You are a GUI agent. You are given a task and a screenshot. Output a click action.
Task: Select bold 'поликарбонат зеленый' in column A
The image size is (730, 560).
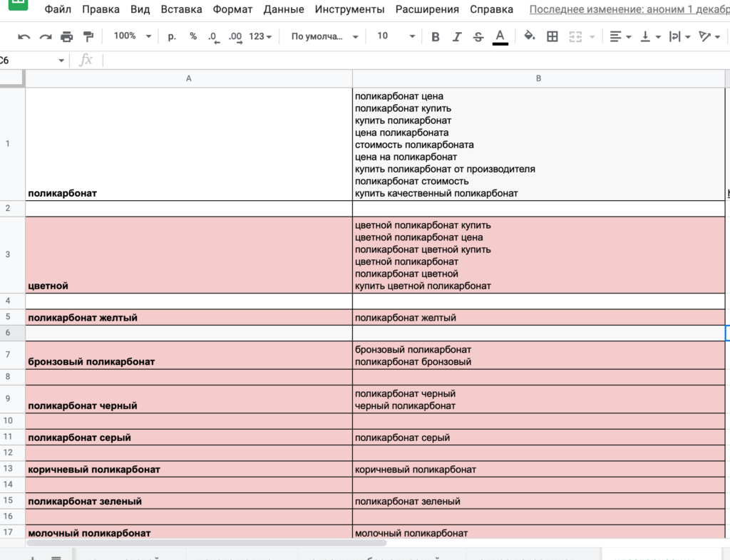[x=188, y=501]
